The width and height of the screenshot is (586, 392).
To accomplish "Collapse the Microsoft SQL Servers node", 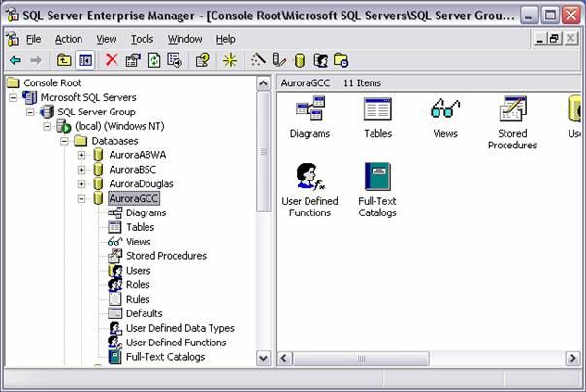I will 13,98.
